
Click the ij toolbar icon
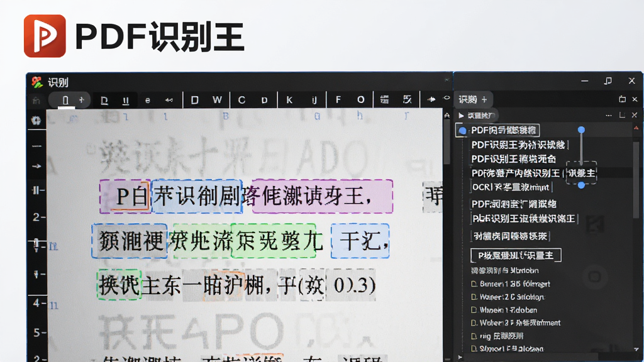coord(314,100)
